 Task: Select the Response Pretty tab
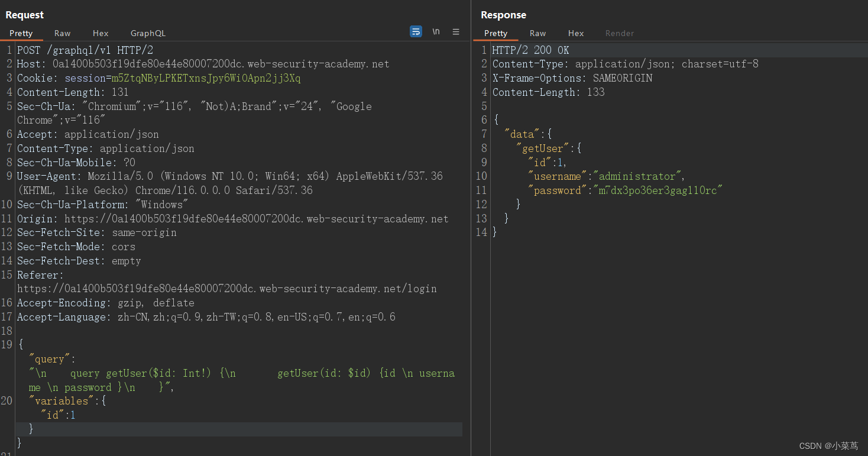495,33
